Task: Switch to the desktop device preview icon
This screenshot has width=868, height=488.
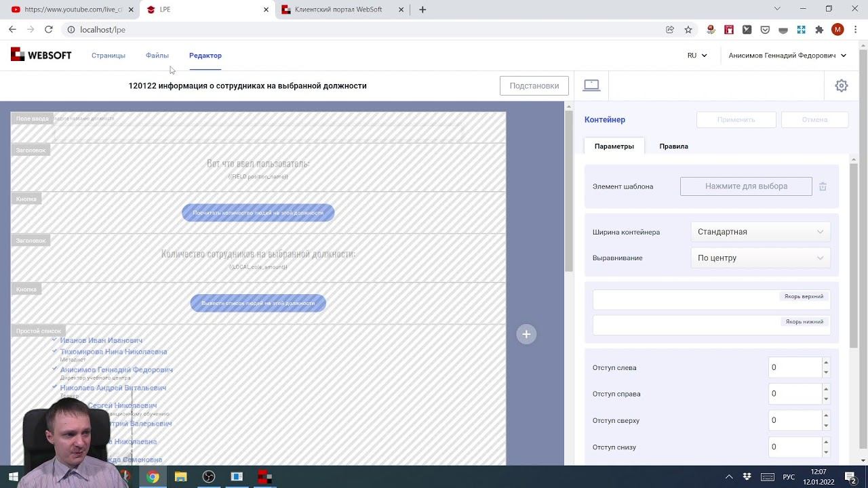Action: click(591, 85)
